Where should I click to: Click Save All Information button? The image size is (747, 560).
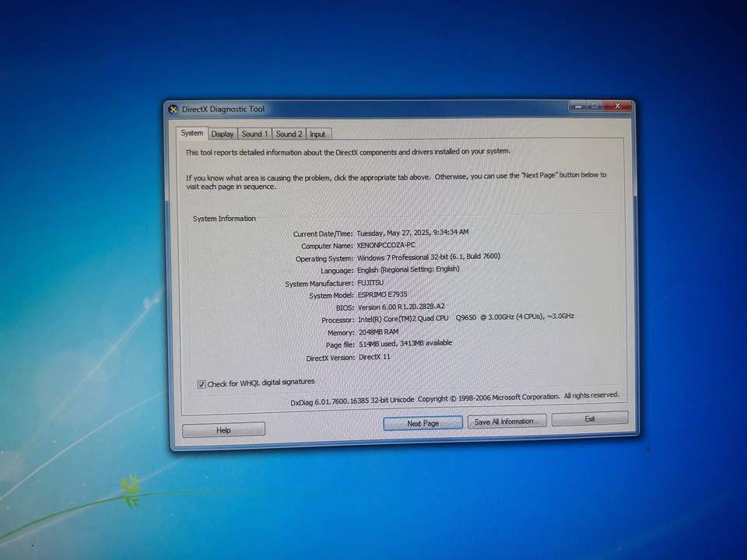coord(507,422)
